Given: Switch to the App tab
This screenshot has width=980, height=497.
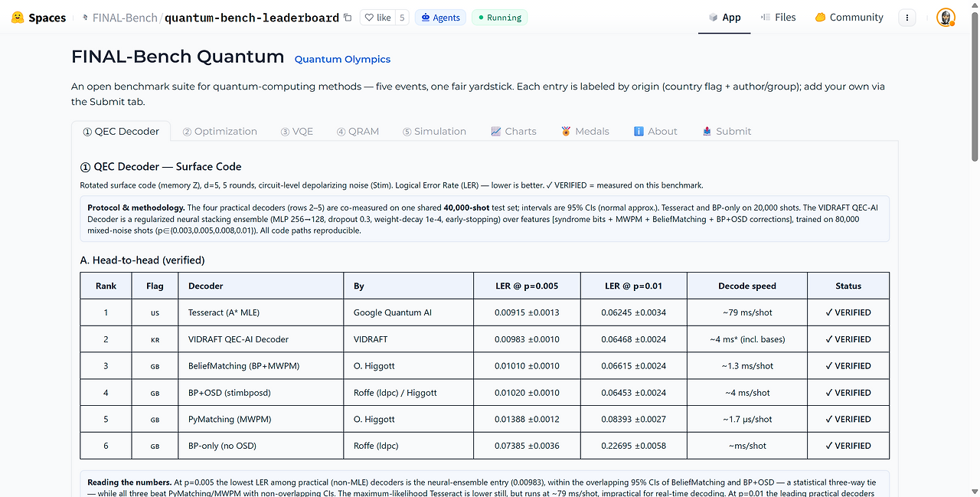Looking at the screenshot, I should 724,18.
